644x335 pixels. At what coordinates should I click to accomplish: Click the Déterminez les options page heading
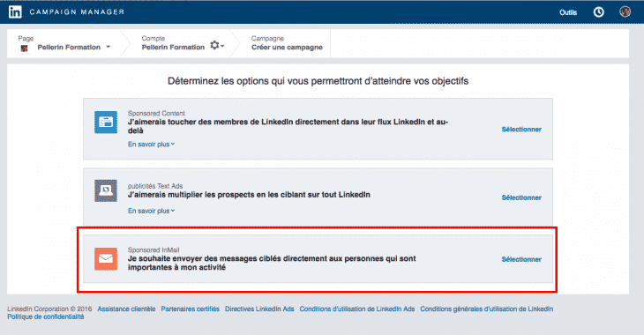pos(318,81)
